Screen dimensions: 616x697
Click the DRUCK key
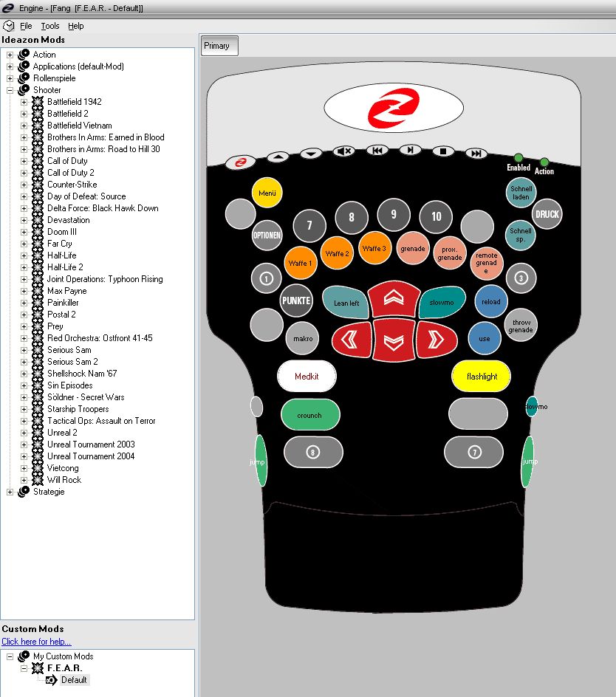tap(547, 214)
